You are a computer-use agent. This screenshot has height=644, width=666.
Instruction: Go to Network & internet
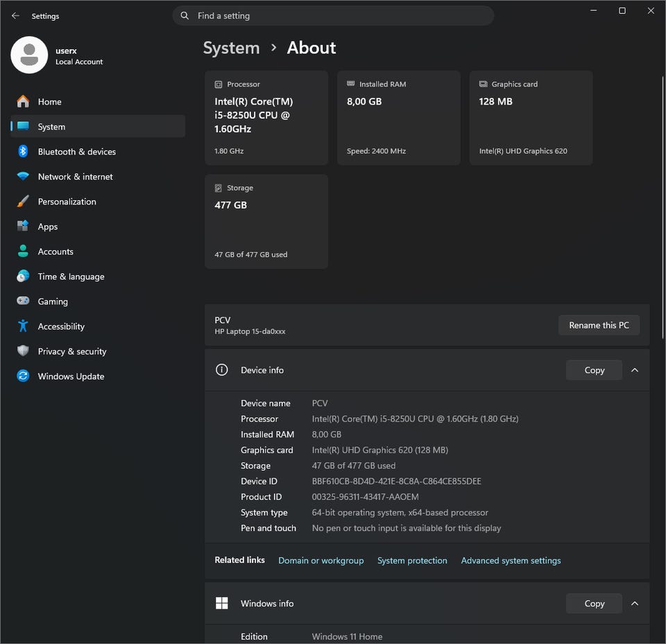tap(98, 177)
